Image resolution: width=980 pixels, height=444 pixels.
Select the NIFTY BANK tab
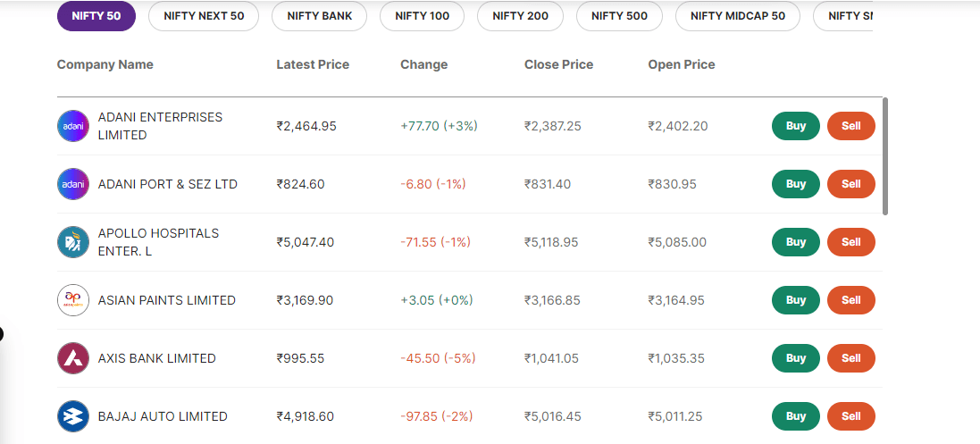320,16
